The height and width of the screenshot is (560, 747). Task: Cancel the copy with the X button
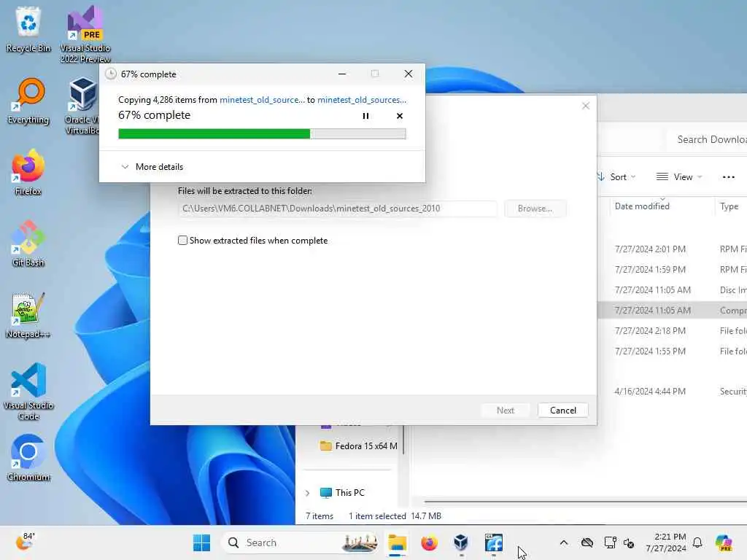pos(400,116)
